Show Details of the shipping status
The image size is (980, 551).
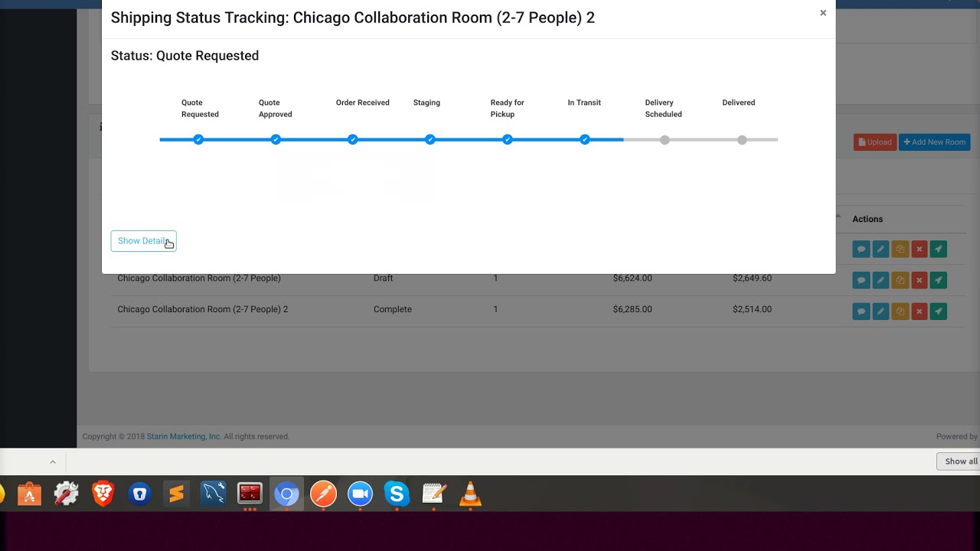coord(143,241)
